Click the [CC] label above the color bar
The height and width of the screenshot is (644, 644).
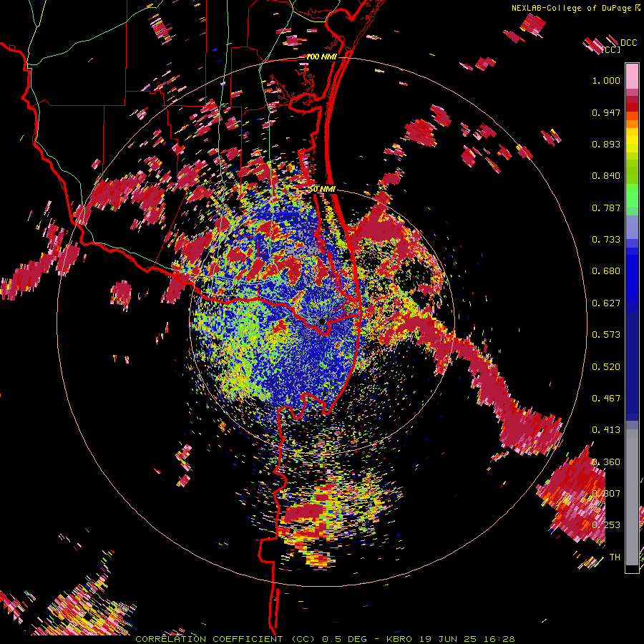point(611,49)
